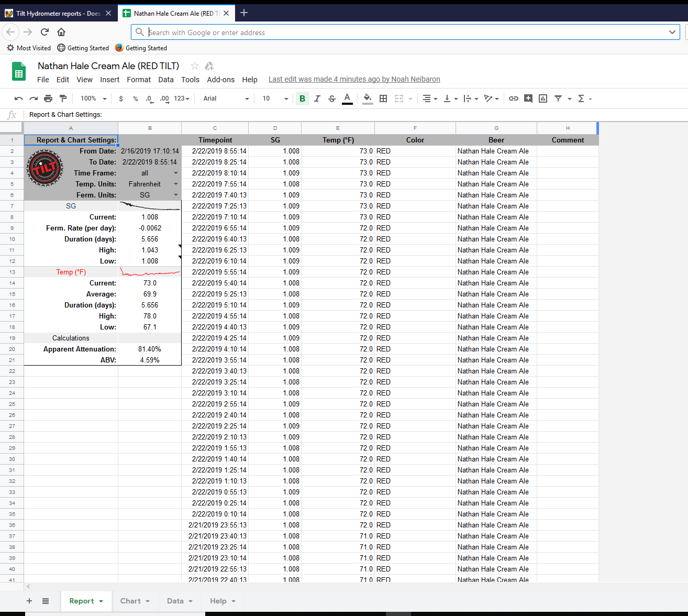Screen dimensions: 688x616
Task: Open text wrapping dropdown
Action: coord(471,98)
